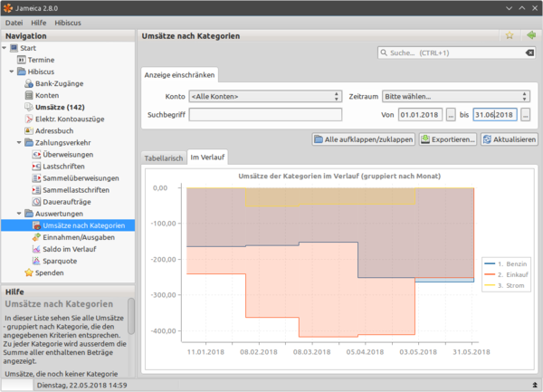Image resolution: width=543 pixels, height=392 pixels.
Task: Click the Aktualisieren button
Action: [510, 139]
